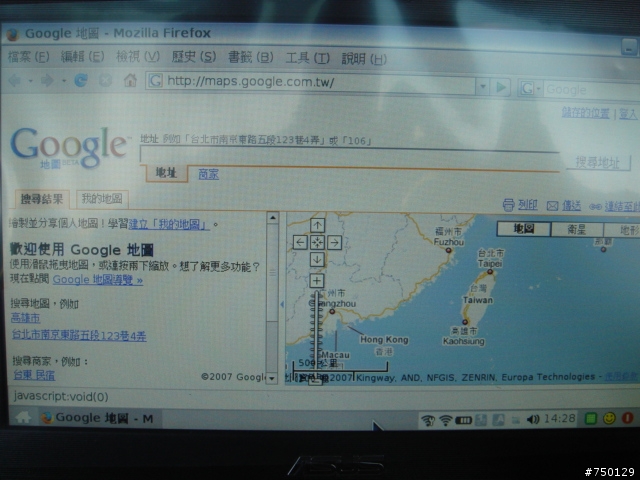640x480 pixels.
Task: Open the 建立「我的地圖」 link
Action: 169,224
